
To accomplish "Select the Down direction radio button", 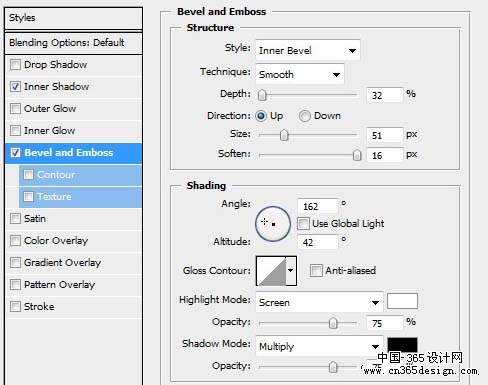I will (304, 116).
